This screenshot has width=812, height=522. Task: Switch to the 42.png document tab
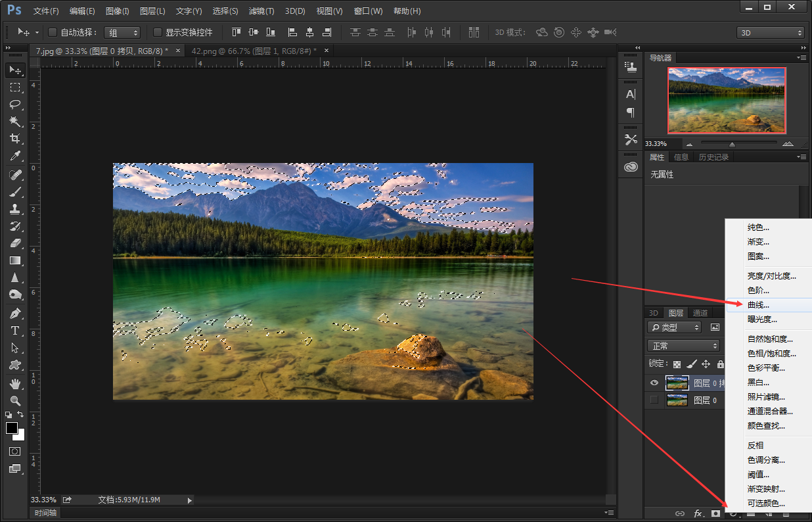coord(254,51)
